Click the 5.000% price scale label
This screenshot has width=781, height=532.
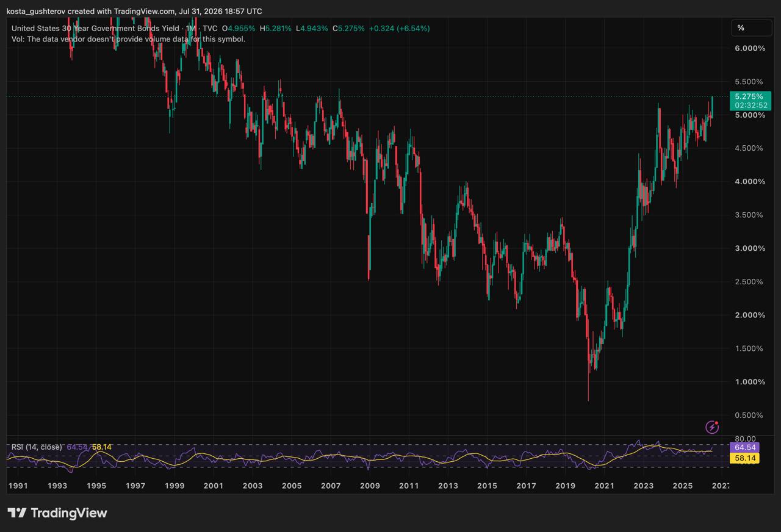749,115
